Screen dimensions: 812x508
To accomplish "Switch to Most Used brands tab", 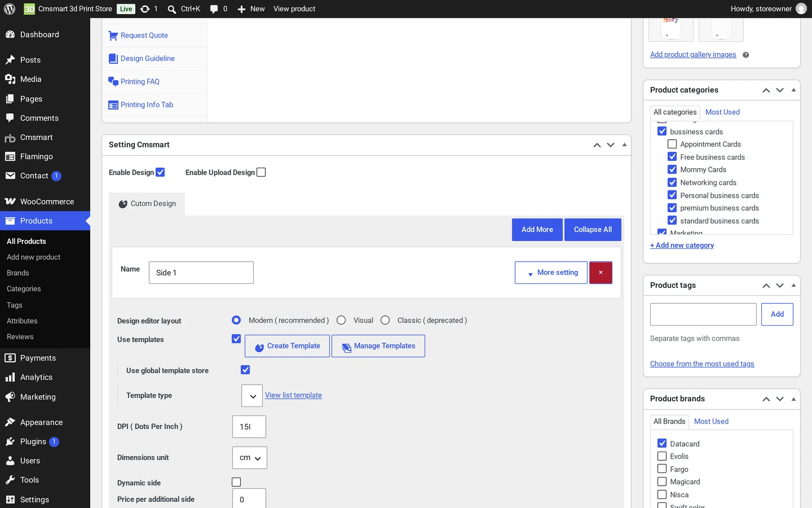I will pyautogui.click(x=711, y=422).
